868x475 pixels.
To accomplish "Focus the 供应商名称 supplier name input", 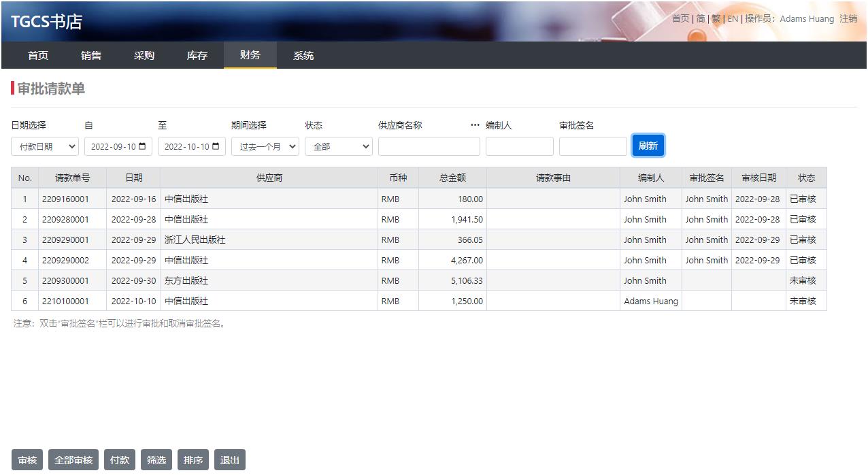I will click(x=429, y=147).
